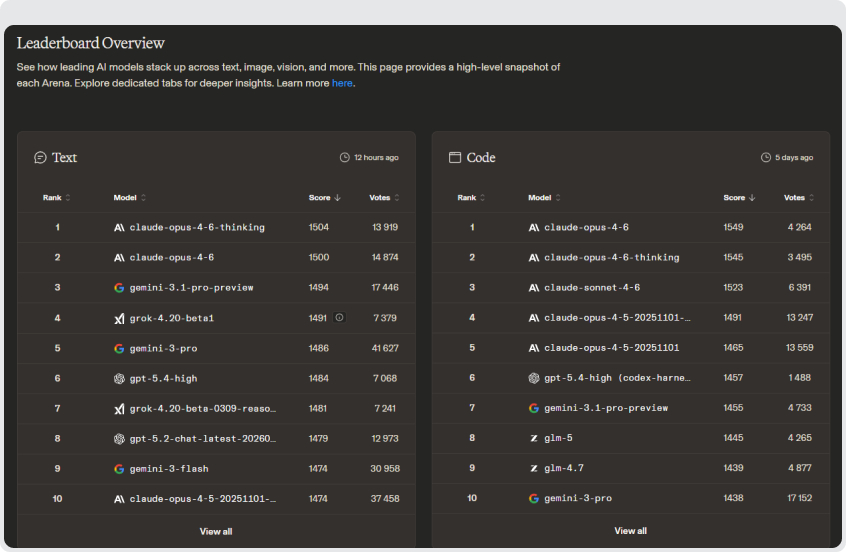Select gemini-3-flash model name

pos(169,469)
